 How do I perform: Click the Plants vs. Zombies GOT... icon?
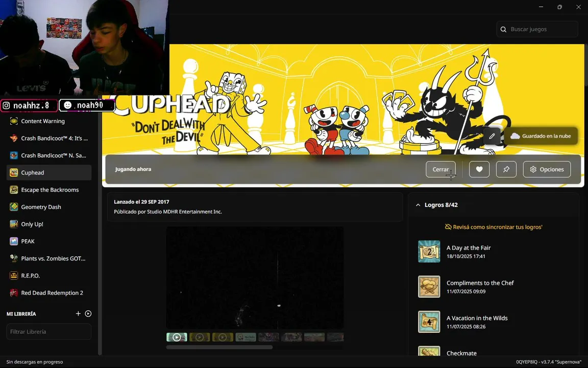point(14,258)
